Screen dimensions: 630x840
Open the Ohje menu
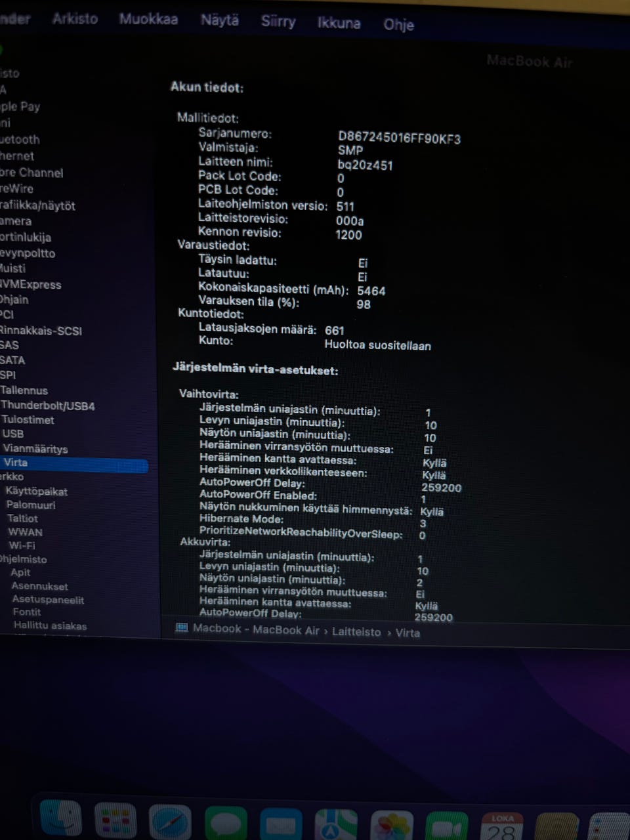point(398,25)
